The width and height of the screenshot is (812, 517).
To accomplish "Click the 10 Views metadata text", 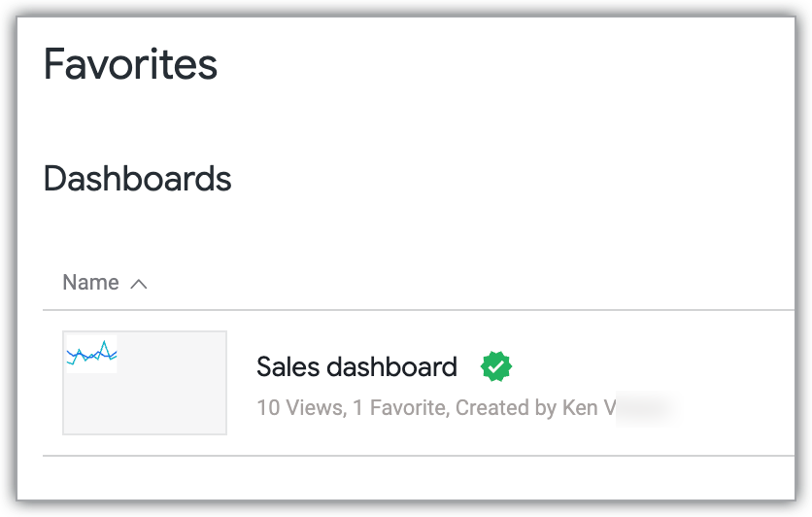I will point(299,408).
